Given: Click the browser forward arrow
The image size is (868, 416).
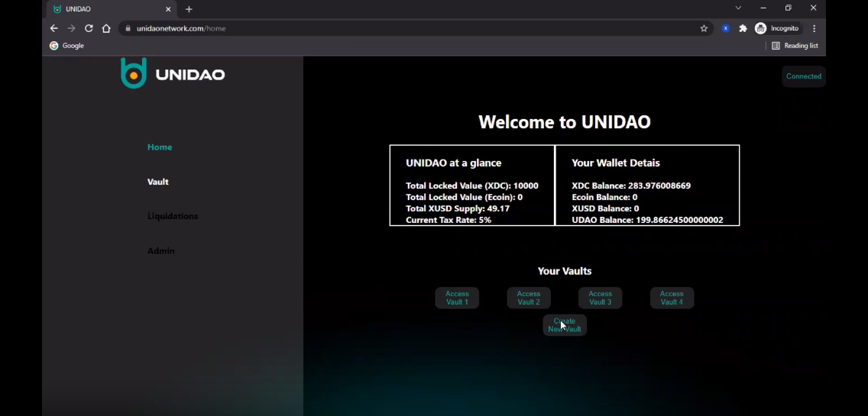Looking at the screenshot, I should (71, 28).
